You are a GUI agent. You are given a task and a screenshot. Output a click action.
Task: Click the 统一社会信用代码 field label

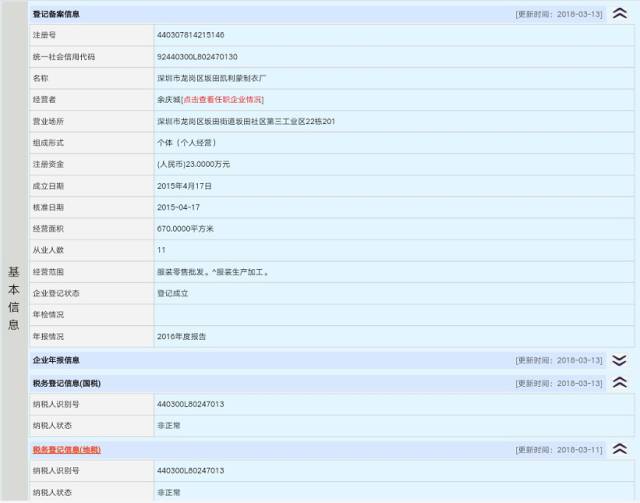coord(64,57)
